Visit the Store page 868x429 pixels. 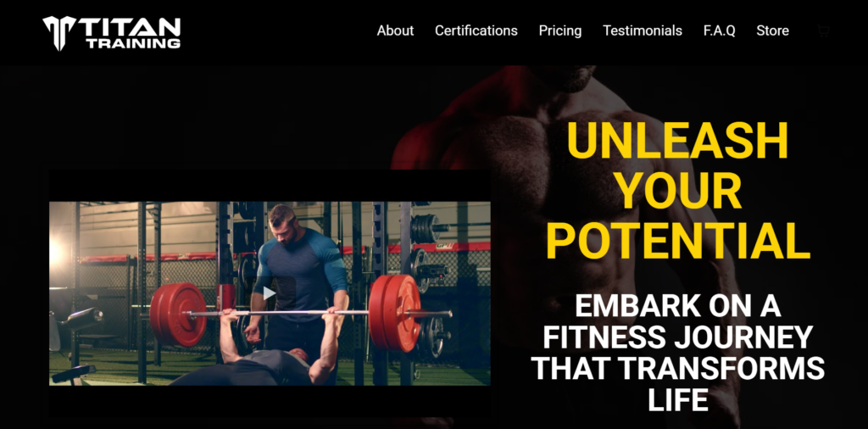[772, 31]
